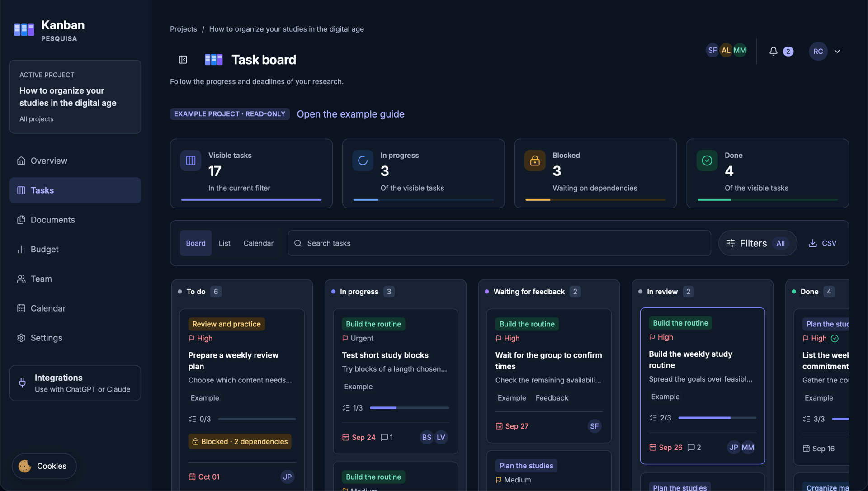Click the JP avatar on Oct 01 card

tap(288, 477)
